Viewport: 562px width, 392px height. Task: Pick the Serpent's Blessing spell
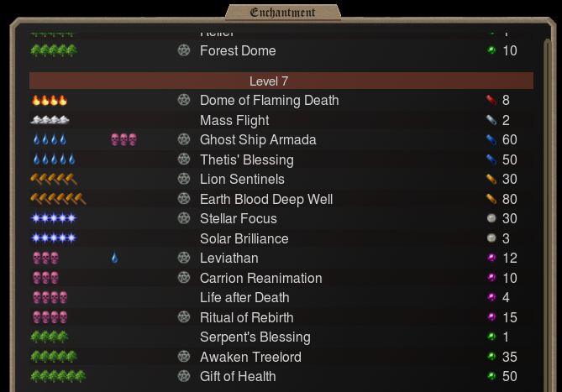[281, 337]
